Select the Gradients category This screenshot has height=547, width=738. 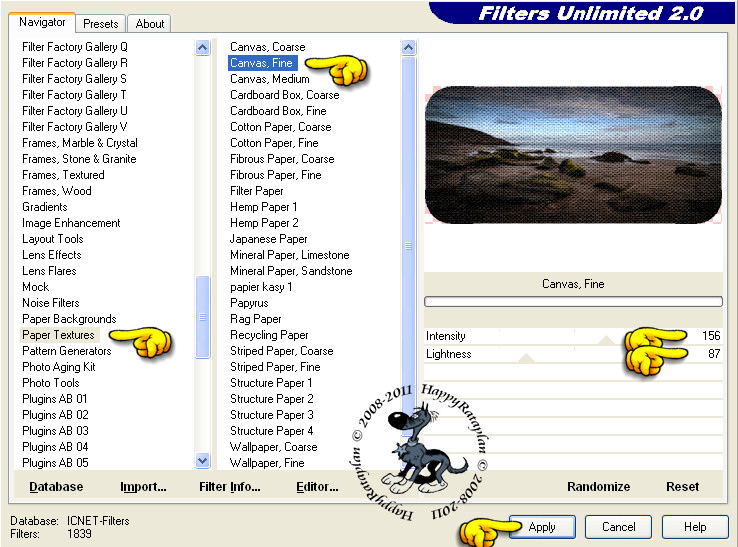45,207
